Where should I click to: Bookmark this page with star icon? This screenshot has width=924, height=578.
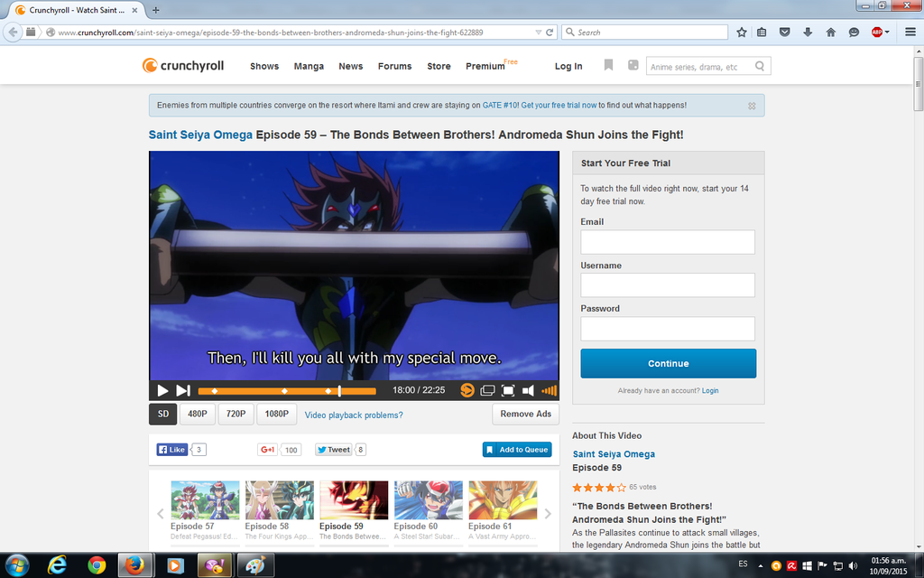(741, 32)
